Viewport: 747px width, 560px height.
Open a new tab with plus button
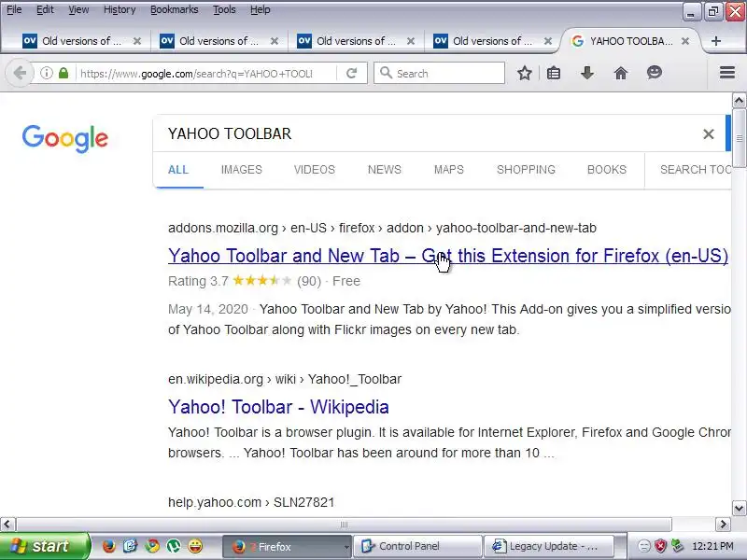715,41
